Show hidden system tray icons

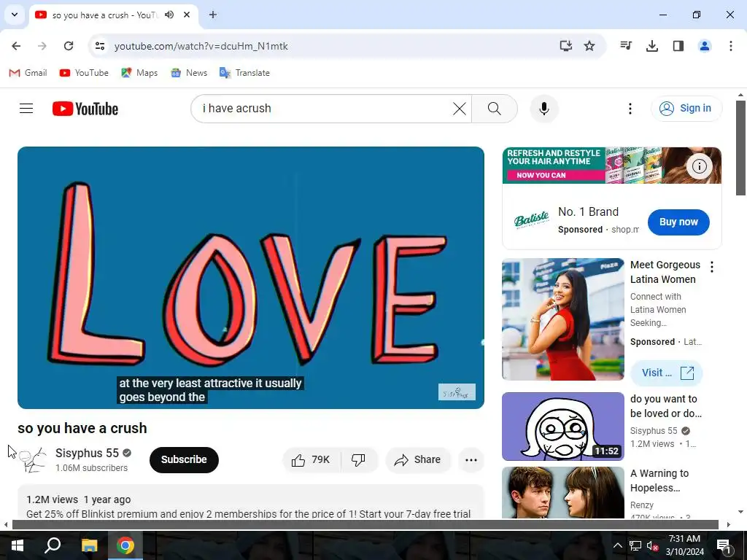(x=617, y=545)
